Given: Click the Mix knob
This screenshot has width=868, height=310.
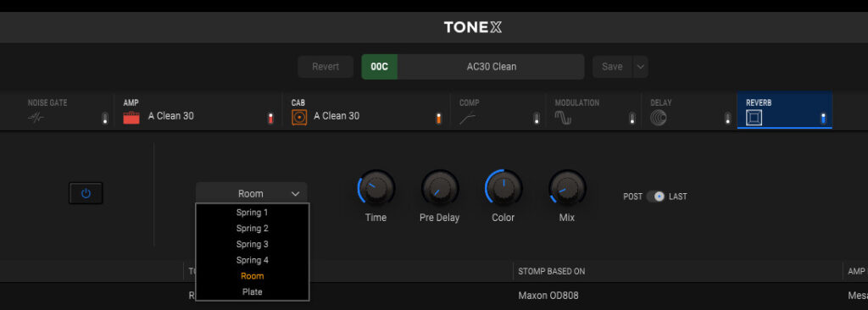Looking at the screenshot, I should click(x=567, y=188).
